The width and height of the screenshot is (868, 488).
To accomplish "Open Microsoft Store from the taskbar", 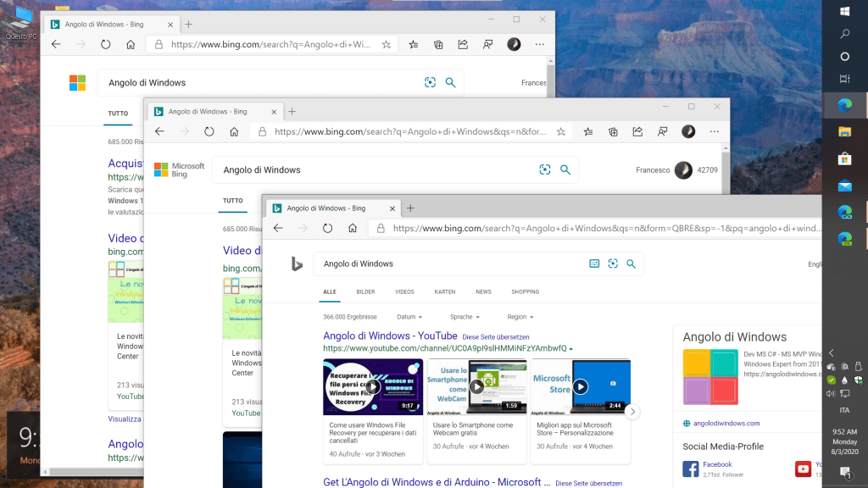I will pos(844,158).
